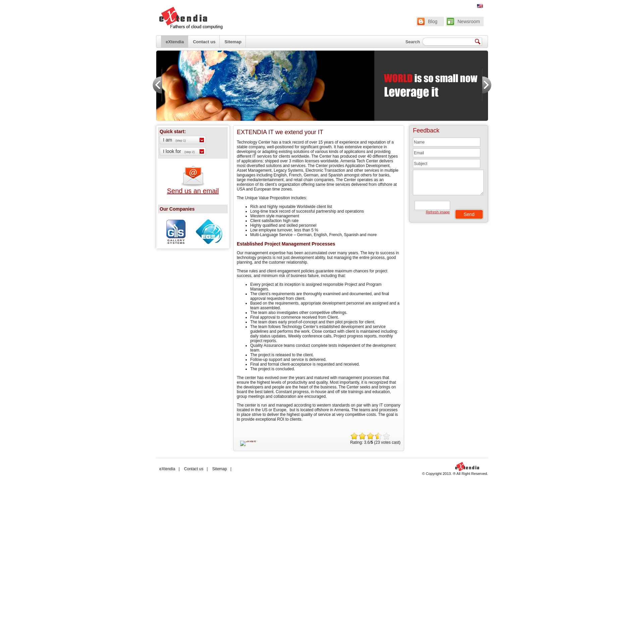Click the Send feedback button
Viewport: 644px width, 644px height.
tap(469, 214)
